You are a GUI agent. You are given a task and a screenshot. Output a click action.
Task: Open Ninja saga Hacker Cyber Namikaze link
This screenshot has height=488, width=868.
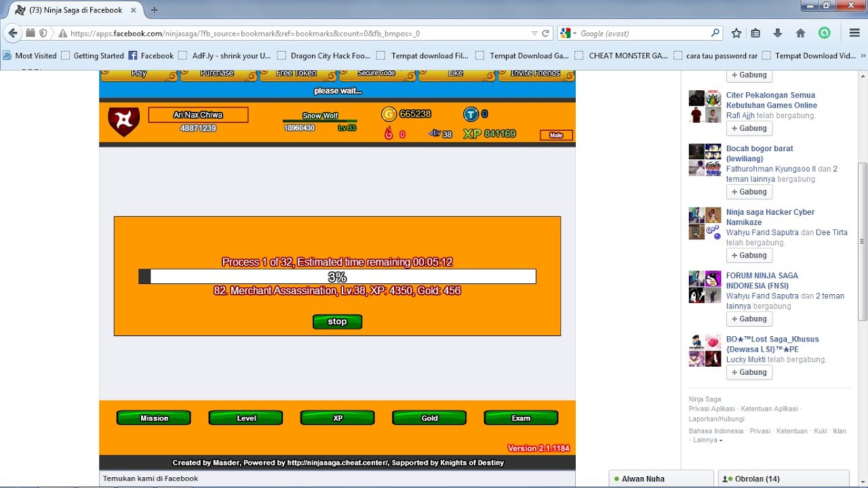point(770,217)
